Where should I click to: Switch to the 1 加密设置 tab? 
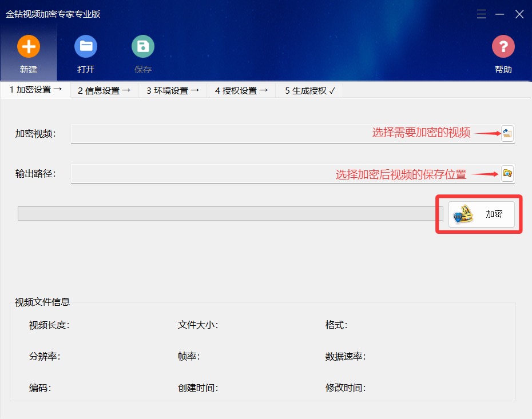tap(35, 90)
